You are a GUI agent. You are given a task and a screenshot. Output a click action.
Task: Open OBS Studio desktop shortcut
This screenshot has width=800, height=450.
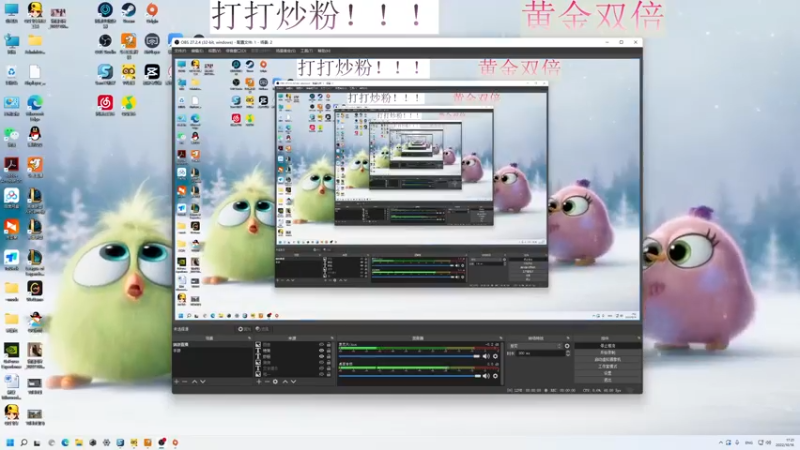(x=105, y=42)
